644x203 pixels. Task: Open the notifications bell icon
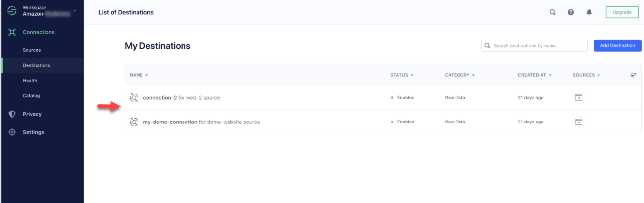click(589, 12)
